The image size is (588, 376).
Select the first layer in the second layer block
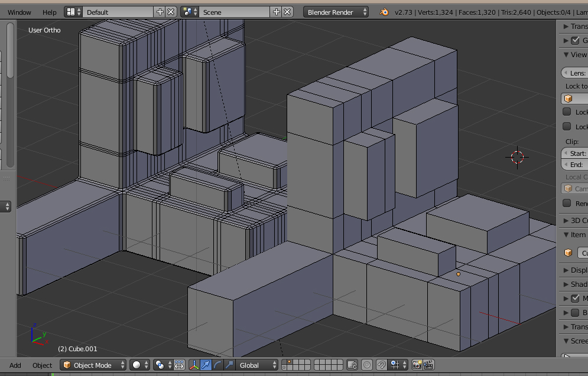pyautogui.click(x=317, y=362)
